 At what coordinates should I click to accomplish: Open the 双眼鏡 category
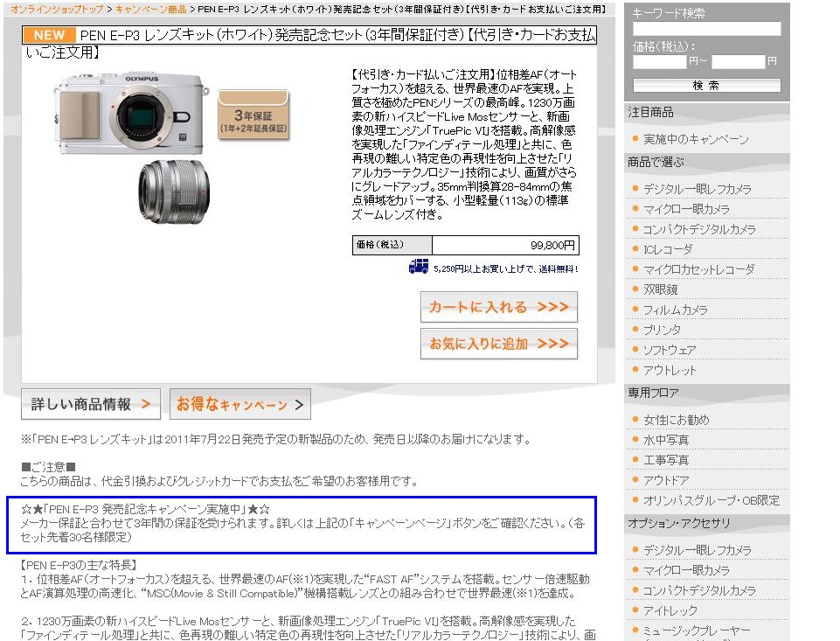coord(661,289)
